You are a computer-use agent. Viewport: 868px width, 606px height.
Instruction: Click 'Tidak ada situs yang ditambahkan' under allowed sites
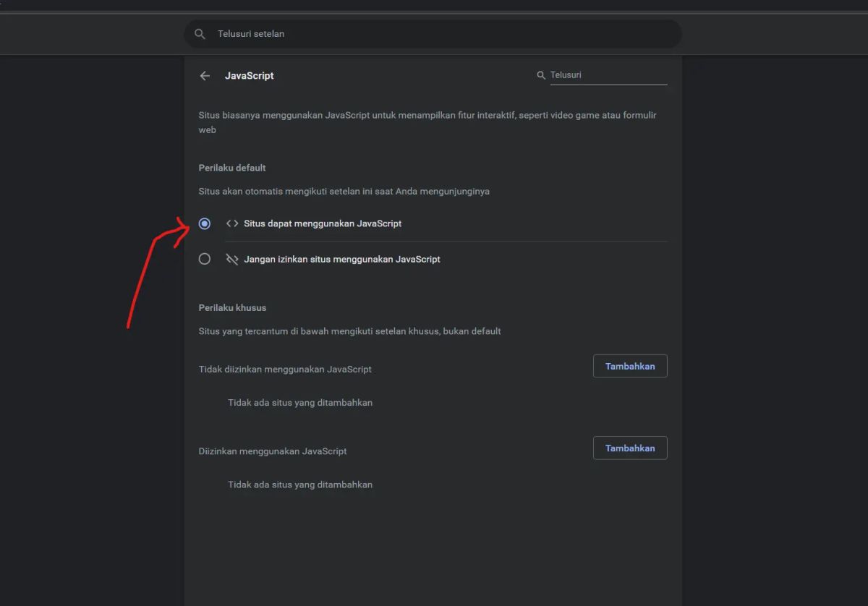[x=300, y=485]
